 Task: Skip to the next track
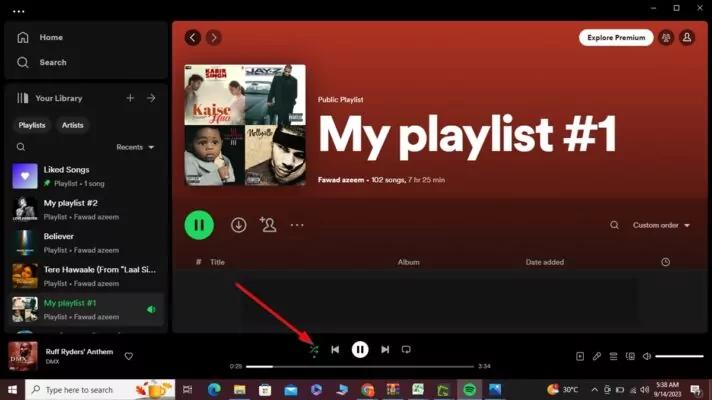pos(385,349)
